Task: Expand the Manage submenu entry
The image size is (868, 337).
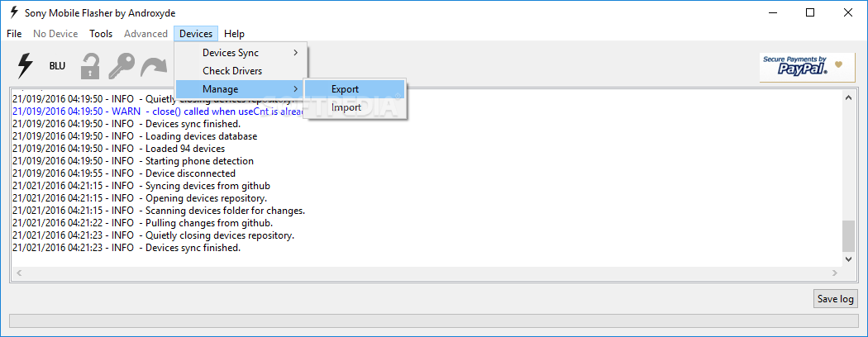Action: (x=241, y=89)
